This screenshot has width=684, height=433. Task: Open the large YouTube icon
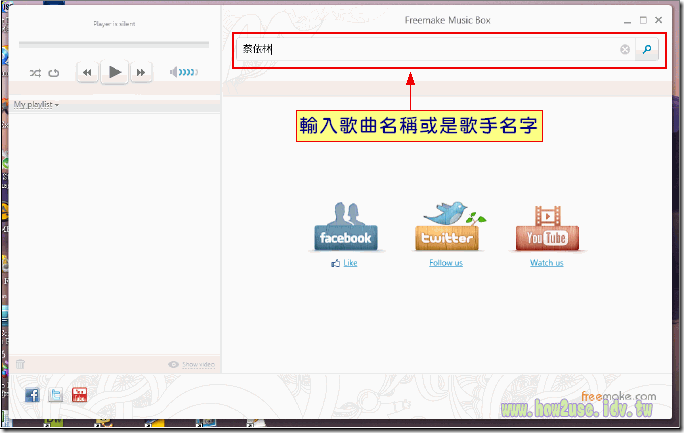point(546,227)
